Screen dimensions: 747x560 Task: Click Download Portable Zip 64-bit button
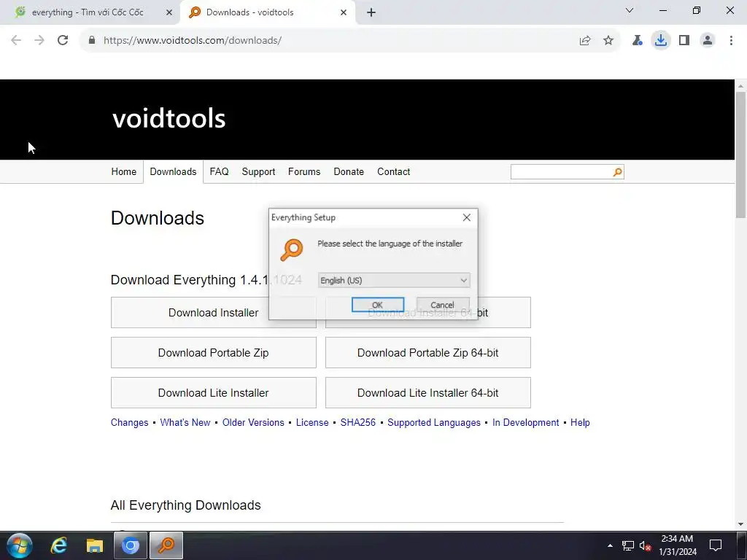click(427, 353)
